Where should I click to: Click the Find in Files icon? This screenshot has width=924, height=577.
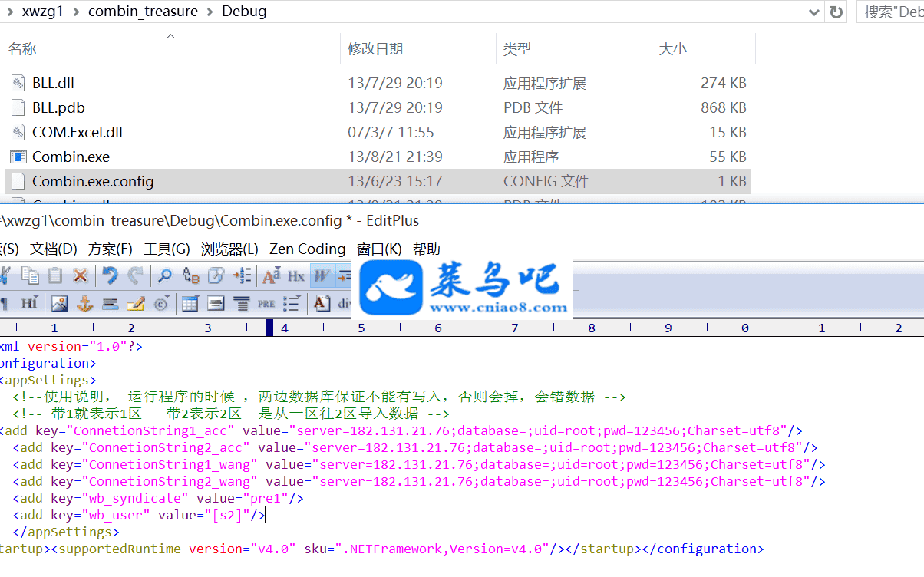[216, 275]
